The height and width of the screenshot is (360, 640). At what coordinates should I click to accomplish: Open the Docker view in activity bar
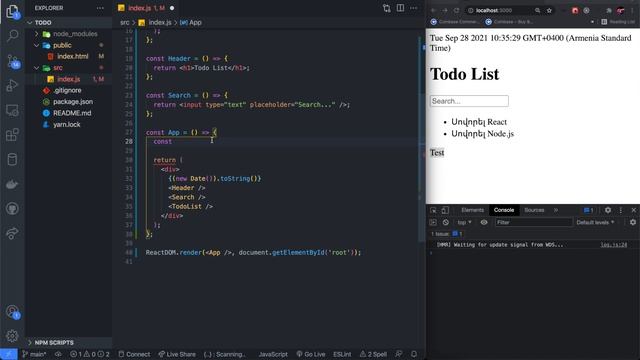(x=12, y=184)
